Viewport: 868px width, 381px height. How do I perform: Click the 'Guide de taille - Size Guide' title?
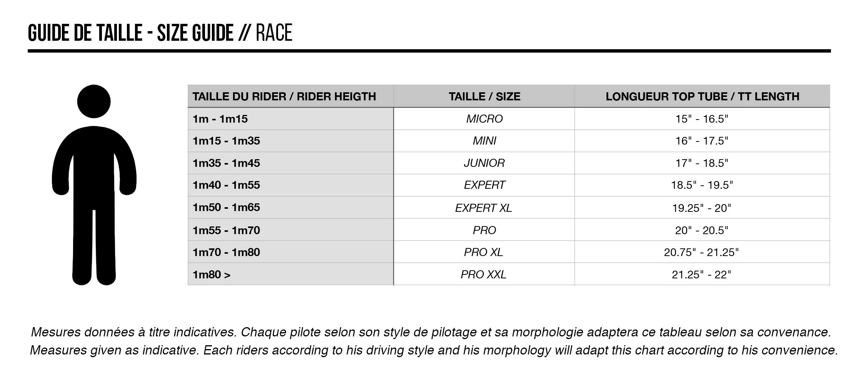pyautogui.click(x=160, y=33)
